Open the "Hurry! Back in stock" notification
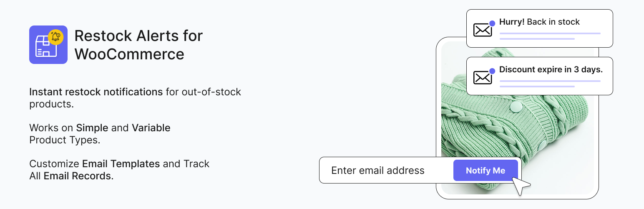 (x=539, y=22)
